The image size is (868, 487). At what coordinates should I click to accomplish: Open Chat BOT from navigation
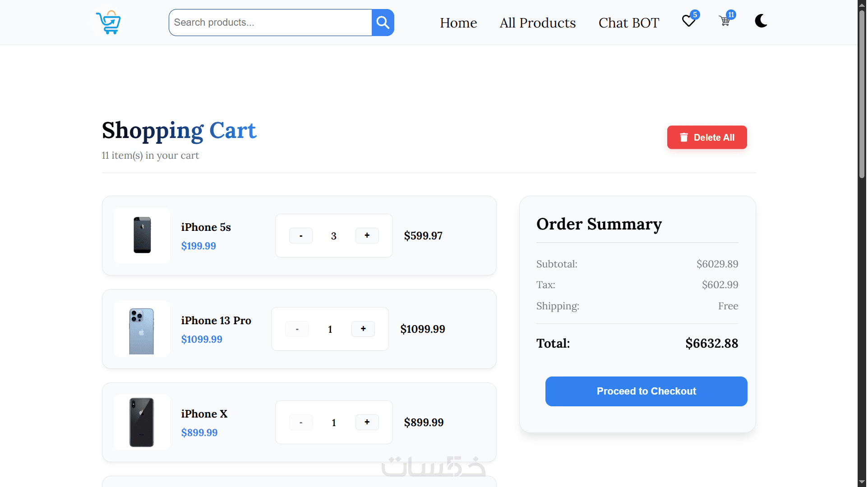(x=628, y=23)
